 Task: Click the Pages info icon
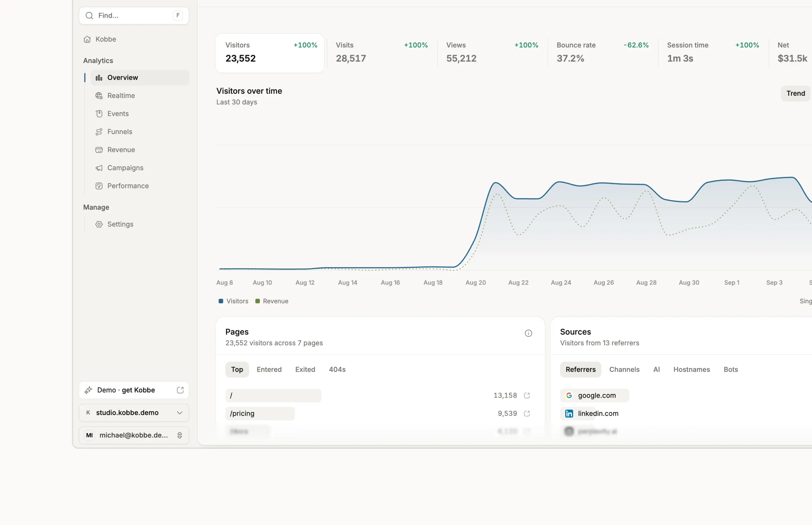(528, 333)
